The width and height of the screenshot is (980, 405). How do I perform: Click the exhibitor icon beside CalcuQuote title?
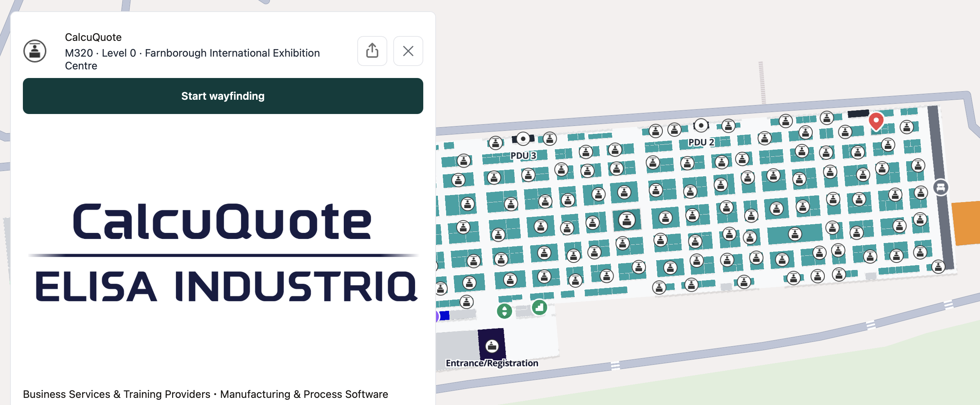point(34,51)
